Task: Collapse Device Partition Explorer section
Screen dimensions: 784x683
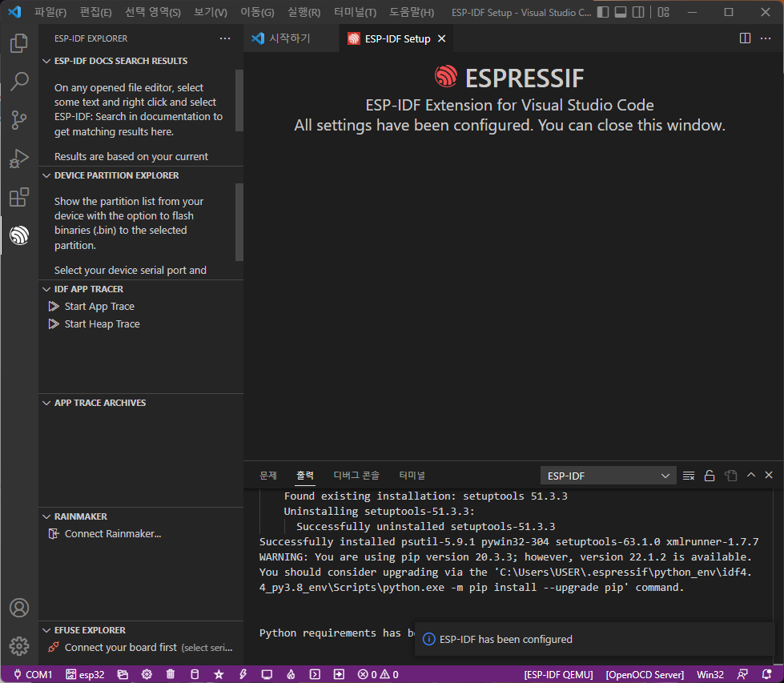Action: [46, 175]
